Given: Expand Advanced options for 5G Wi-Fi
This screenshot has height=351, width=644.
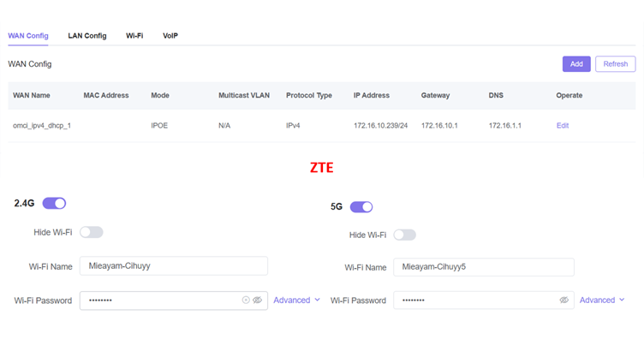Looking at the screenshot, I should (x=602, y=300).
